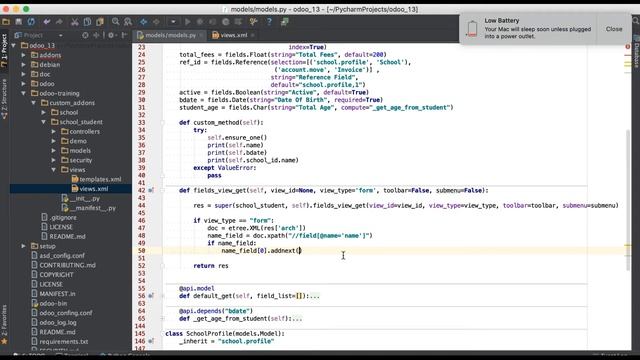Click the Back navigation toolbar icon
This screenshot has height=360, width=640.
point(143,22)
